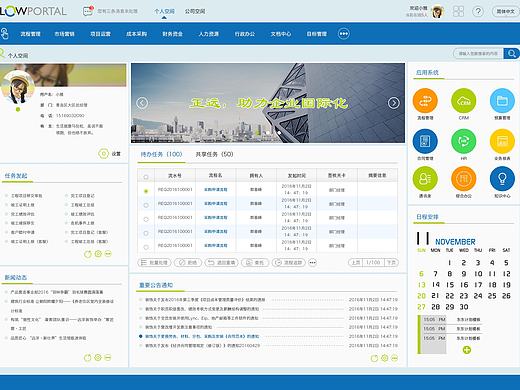Open the 合同管理 dark blue app icon

(x=425, y=141)
